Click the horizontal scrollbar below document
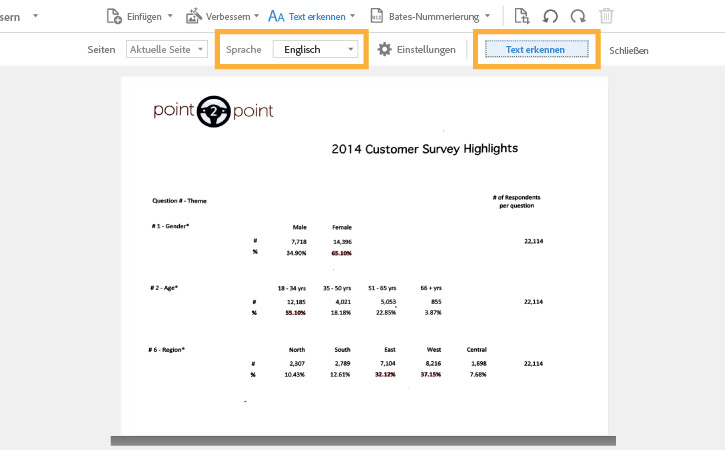 [x=363, y=441]
